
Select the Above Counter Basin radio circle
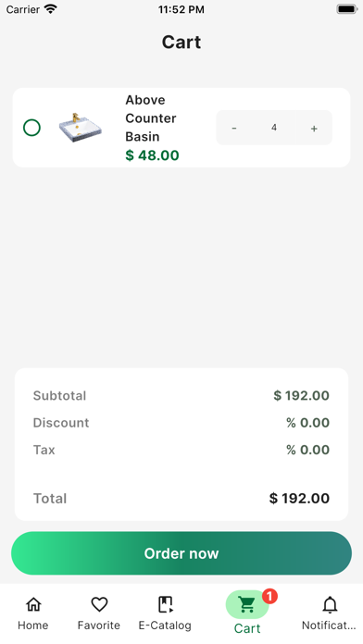(x=31, y=128)
